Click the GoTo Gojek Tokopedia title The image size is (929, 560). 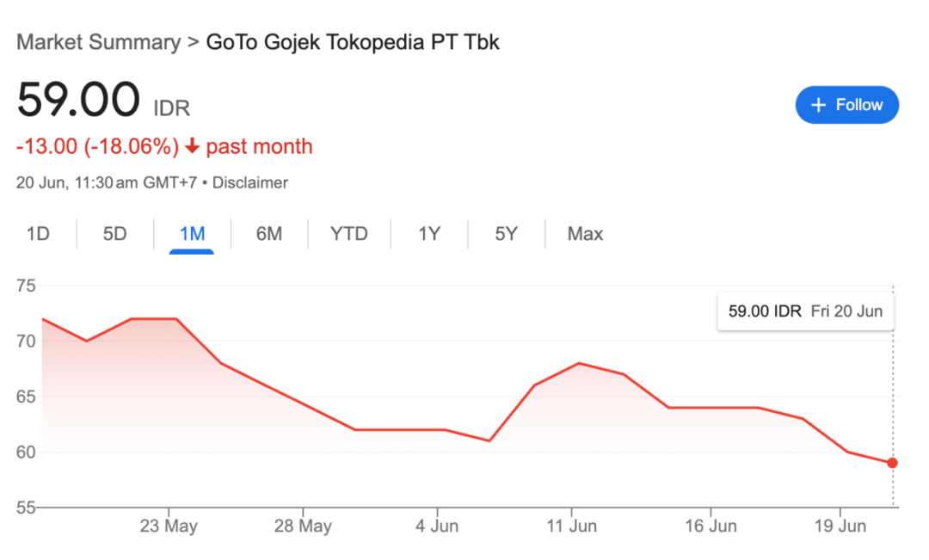353,42
